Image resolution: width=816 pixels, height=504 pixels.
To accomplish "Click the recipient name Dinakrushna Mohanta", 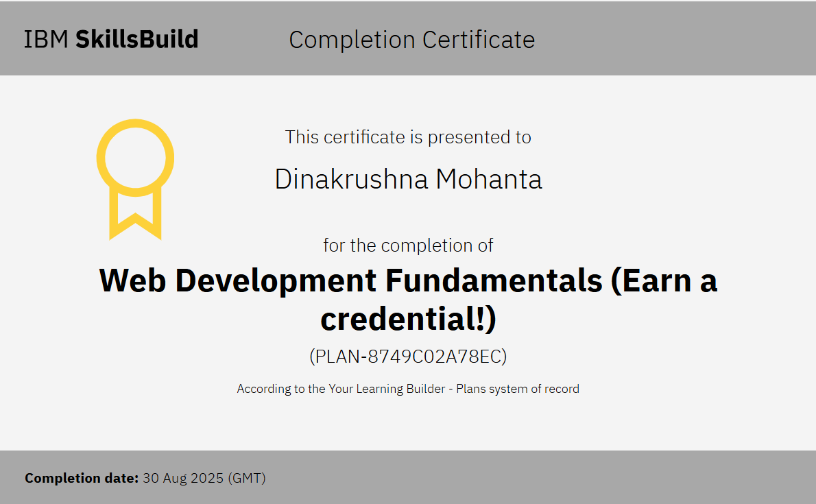I will click(408, 180).
